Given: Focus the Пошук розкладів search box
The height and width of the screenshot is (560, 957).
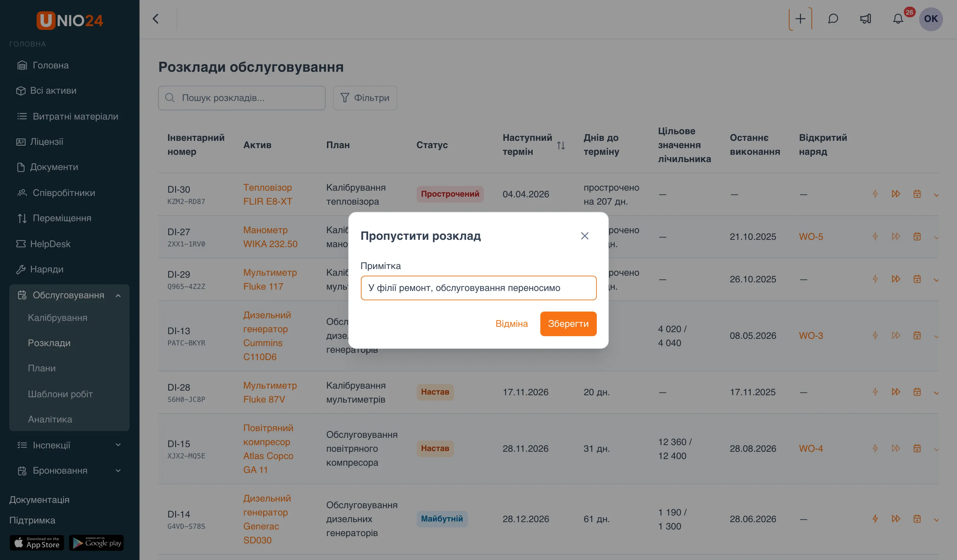Looking at the screenshot, I should [x=242, y=98].
